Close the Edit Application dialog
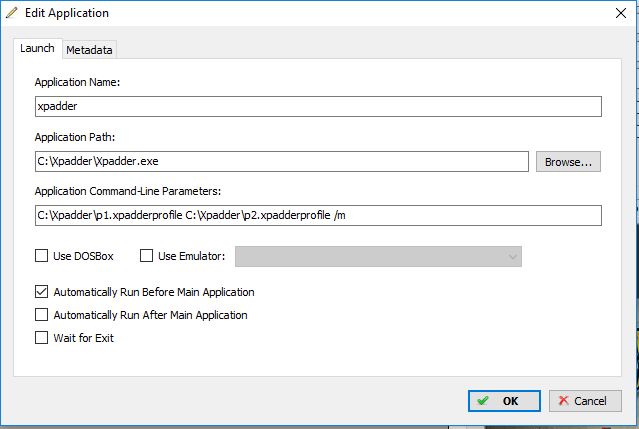The height and width of the screenshot is (429, 639). click(x=621, y=13)
